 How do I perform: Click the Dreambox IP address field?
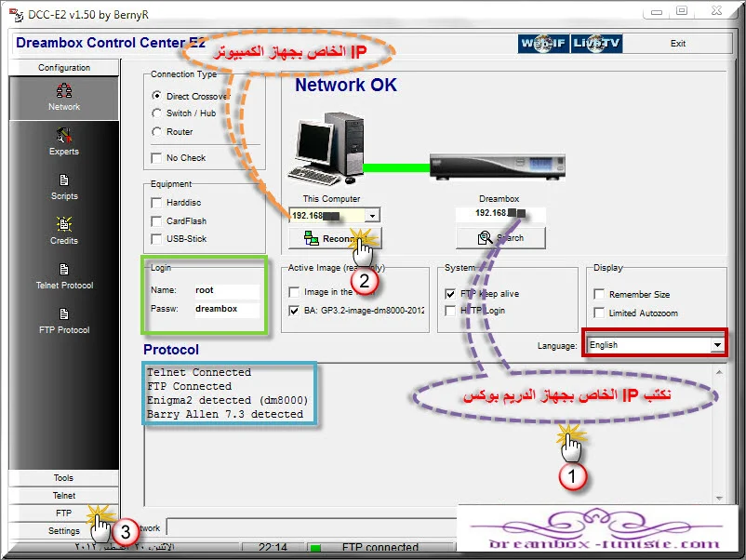500,213
